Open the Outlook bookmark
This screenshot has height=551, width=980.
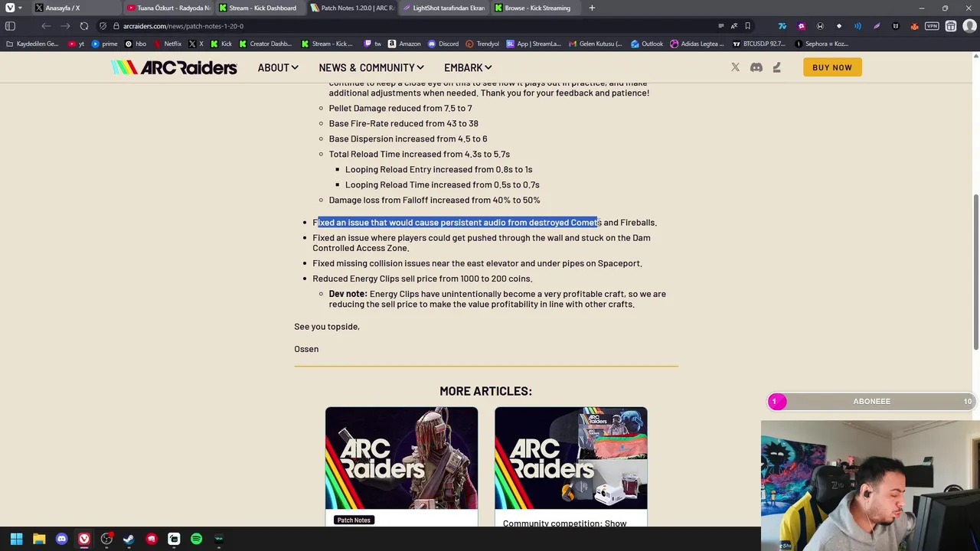[x=647, y=44]
